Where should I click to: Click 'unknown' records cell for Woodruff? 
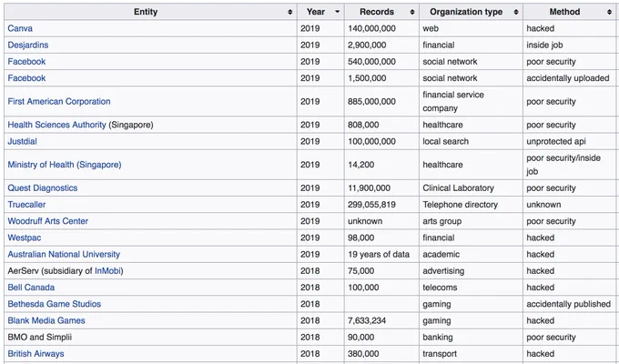381,221
